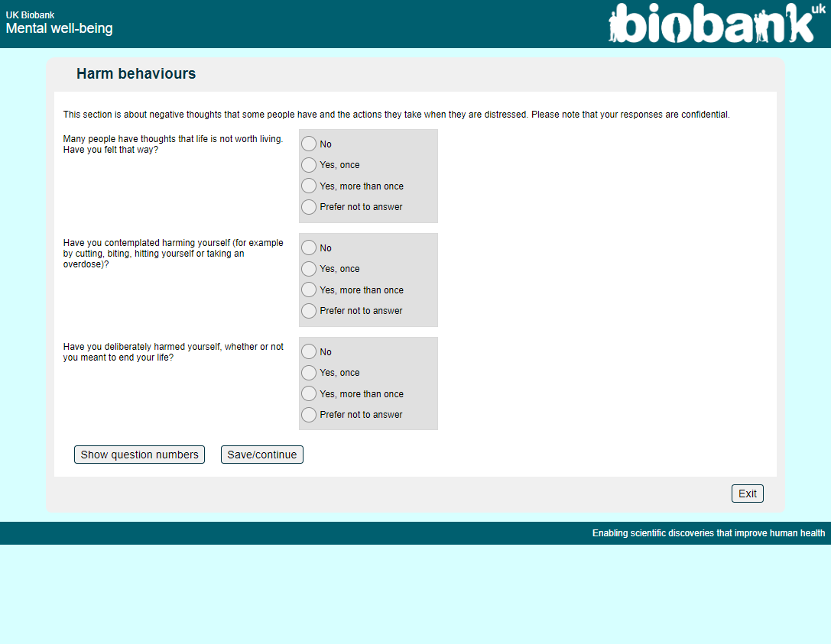The height and width of the screenshot is (644, 831).
Task: Choose 'Yes, once' for contemplated harming yourself
Action: pos(309,269)
